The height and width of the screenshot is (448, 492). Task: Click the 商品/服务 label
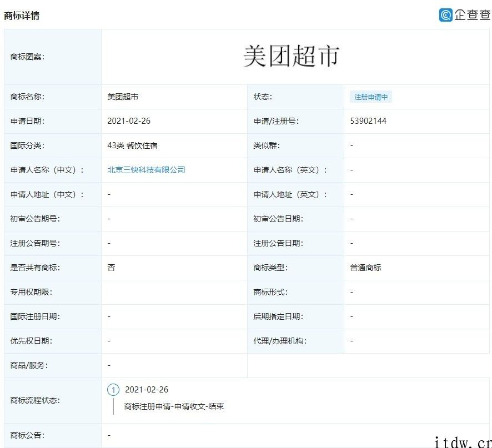coord(29,365)
